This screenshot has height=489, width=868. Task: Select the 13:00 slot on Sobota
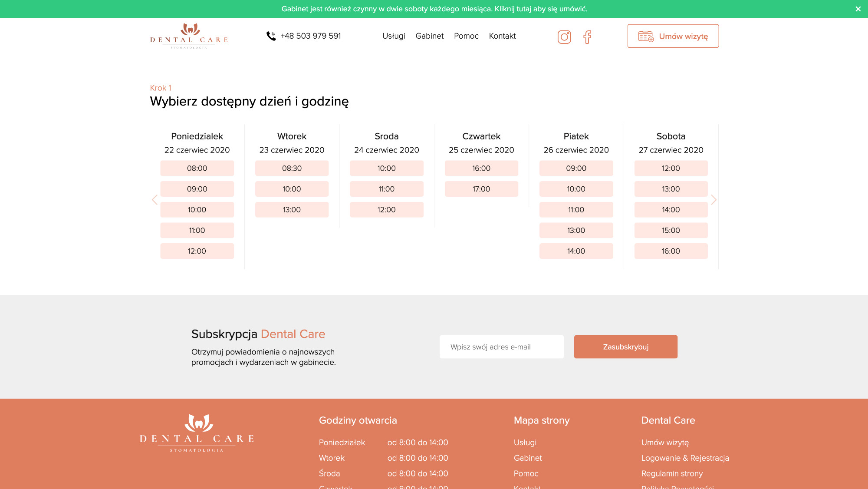pyautogui.click(x=671, y=189)
